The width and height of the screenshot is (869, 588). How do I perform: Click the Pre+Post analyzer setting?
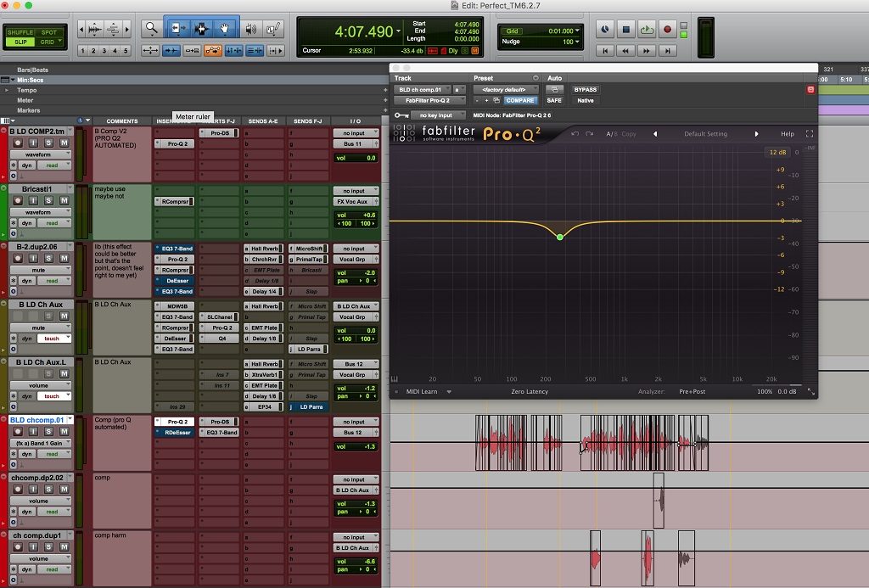pyautogui.click(x=692, y=391)
